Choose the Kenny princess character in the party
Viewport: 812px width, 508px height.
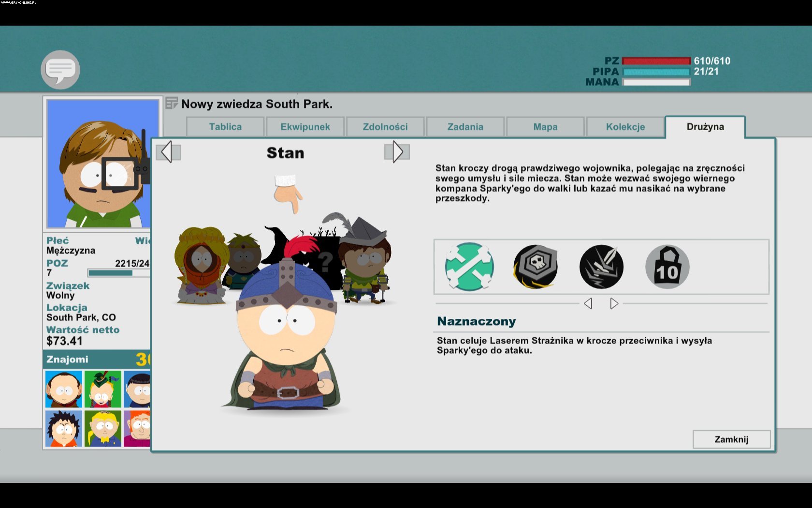[x=200, y=266]
